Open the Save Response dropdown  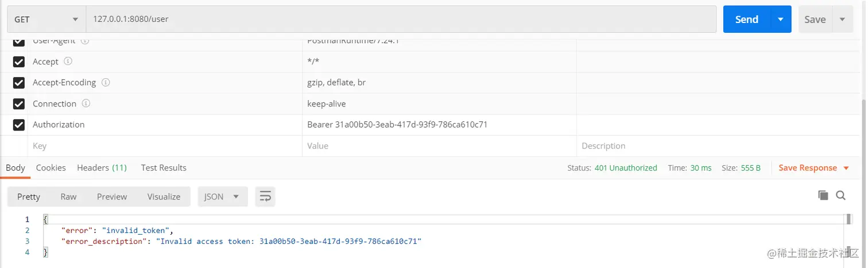tap(813, 168)
